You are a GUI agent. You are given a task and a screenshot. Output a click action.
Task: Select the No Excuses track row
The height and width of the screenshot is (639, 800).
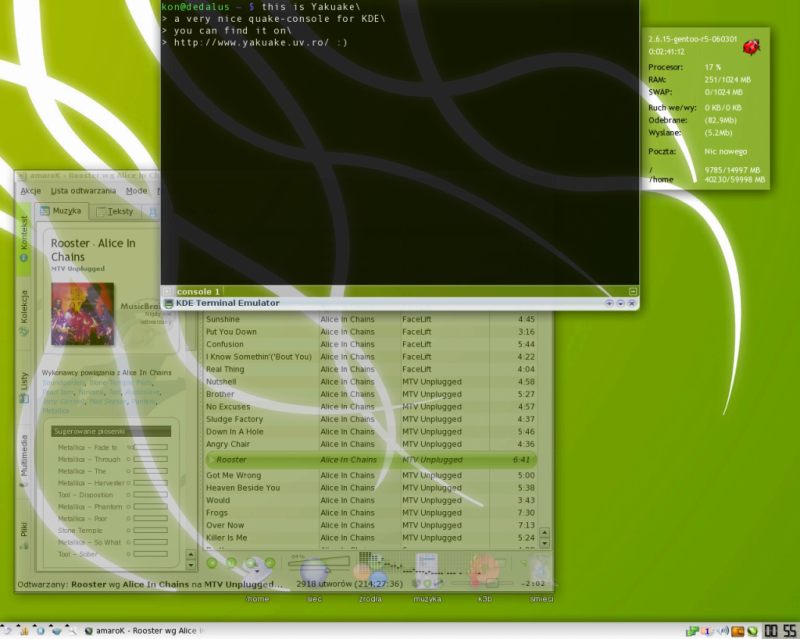[x=370, y=407]
